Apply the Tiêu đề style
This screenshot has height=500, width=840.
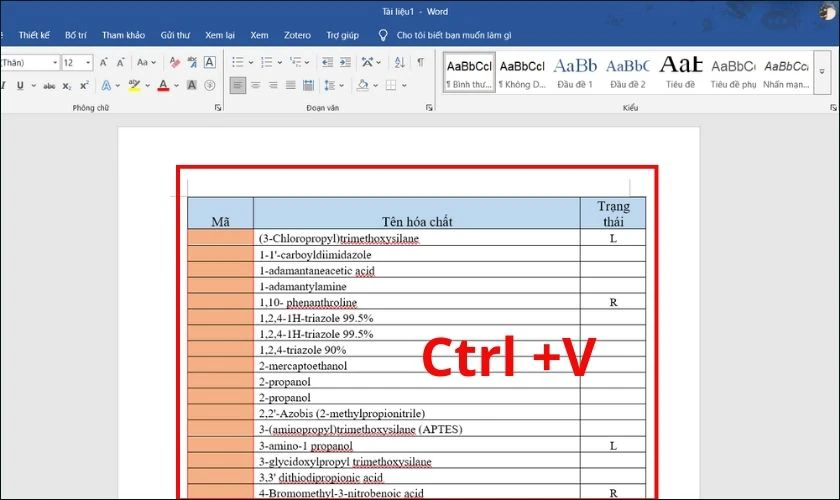[x=680, y=72]
